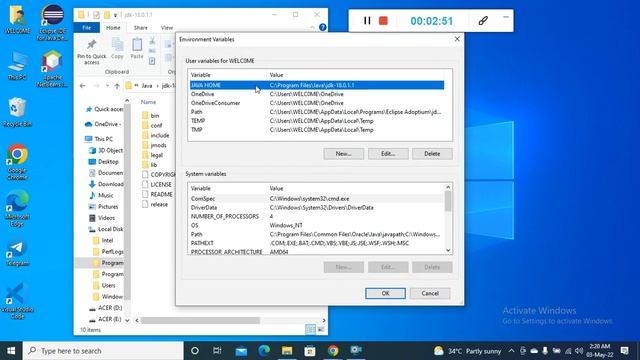Screen dimensions: 640x360
Task: Open the Windows Start menu
Action: [11, 351]
